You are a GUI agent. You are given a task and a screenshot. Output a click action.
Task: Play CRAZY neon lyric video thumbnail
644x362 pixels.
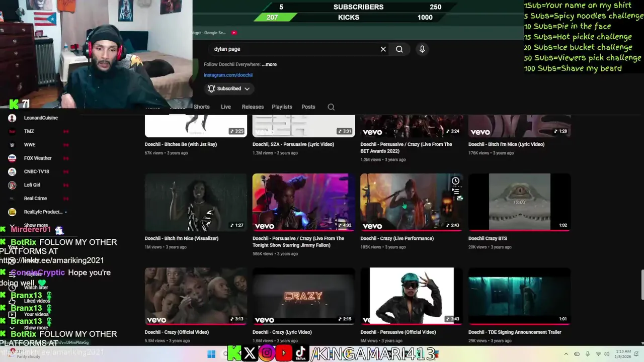[304, 296]
